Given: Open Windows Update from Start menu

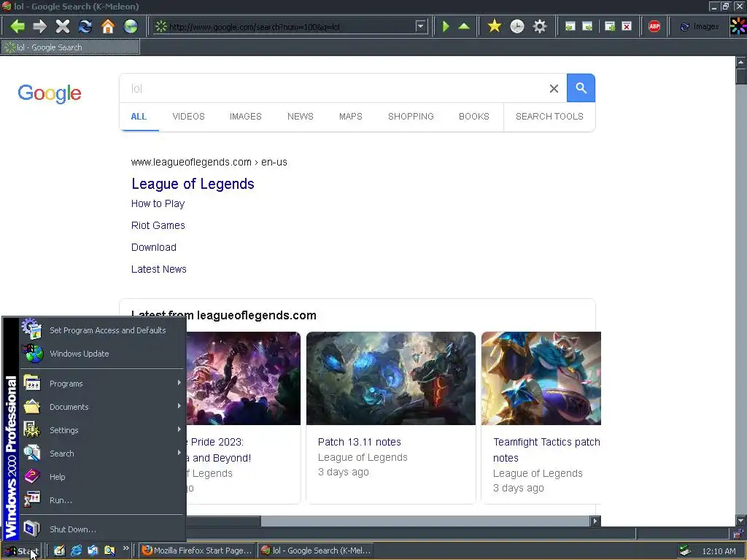Looking at the screenshot, I should coord(101,354).
